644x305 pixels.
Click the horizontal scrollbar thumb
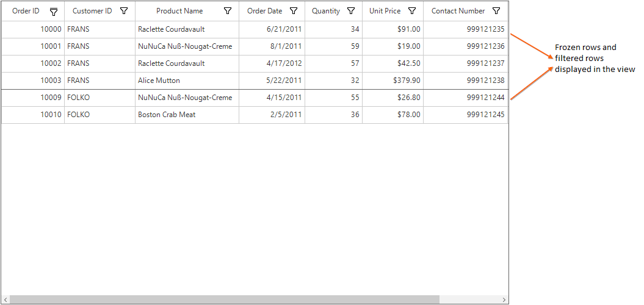[x=224, y=300]
